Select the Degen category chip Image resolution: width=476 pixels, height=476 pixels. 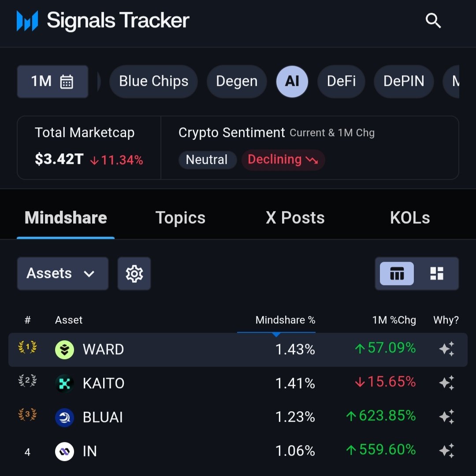[237, 82]
